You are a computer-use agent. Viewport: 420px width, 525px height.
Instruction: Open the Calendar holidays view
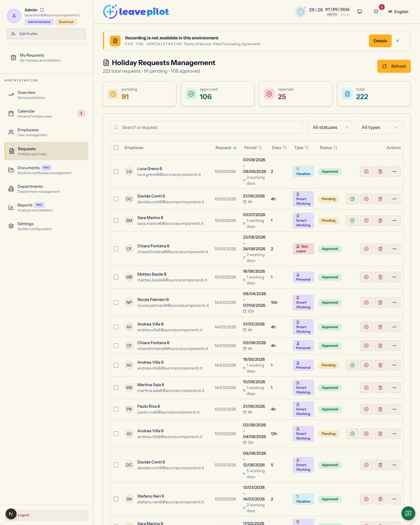[x=47, y=113]
